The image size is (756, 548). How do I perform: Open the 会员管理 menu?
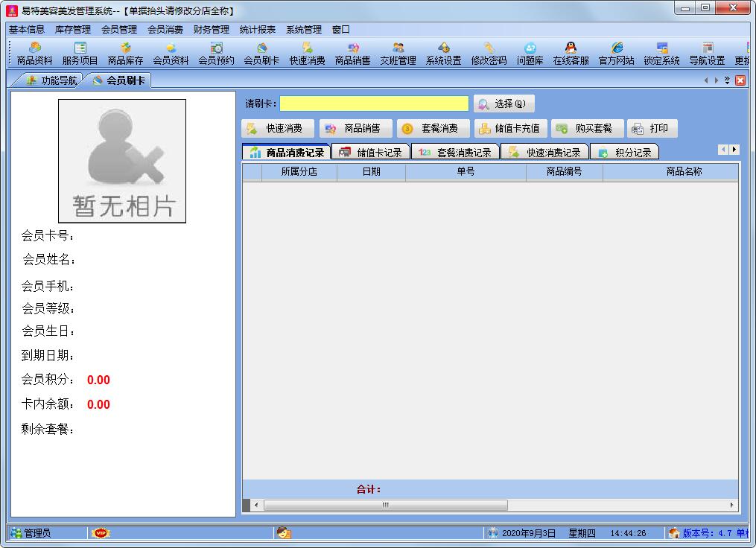(x=119, y=30)
